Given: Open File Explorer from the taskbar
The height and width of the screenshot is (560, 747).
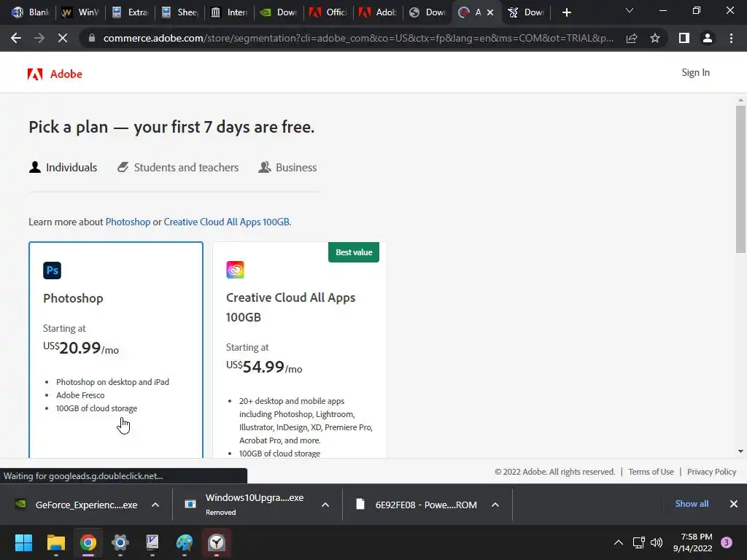Looking at the screenshot, I should (55, 542).
